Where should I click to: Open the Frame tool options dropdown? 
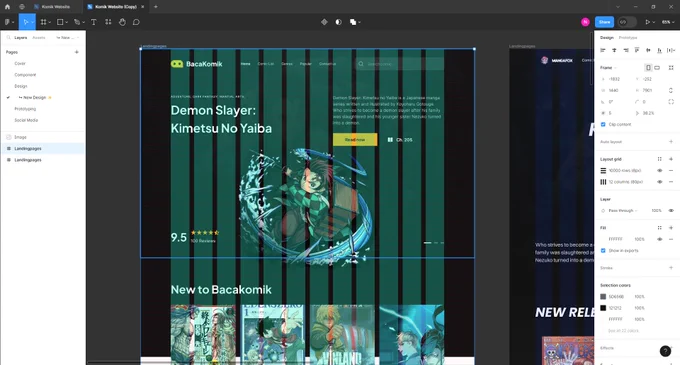tap(50, 22)
